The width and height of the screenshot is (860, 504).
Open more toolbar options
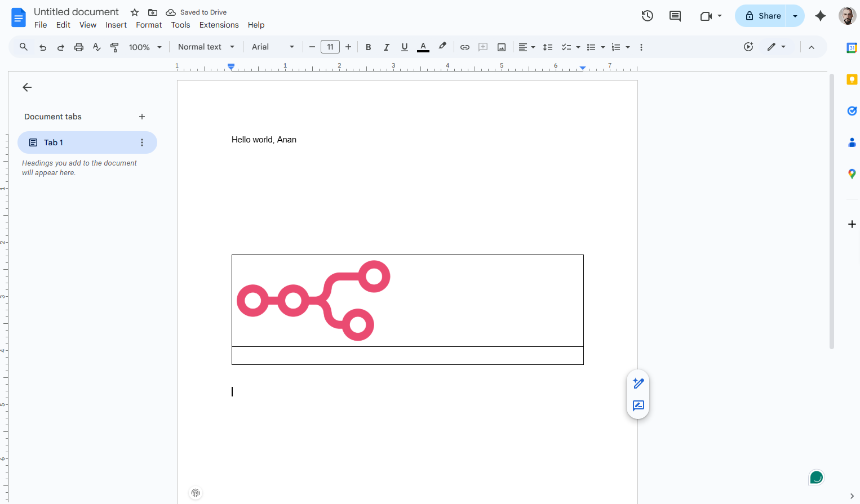641,47
